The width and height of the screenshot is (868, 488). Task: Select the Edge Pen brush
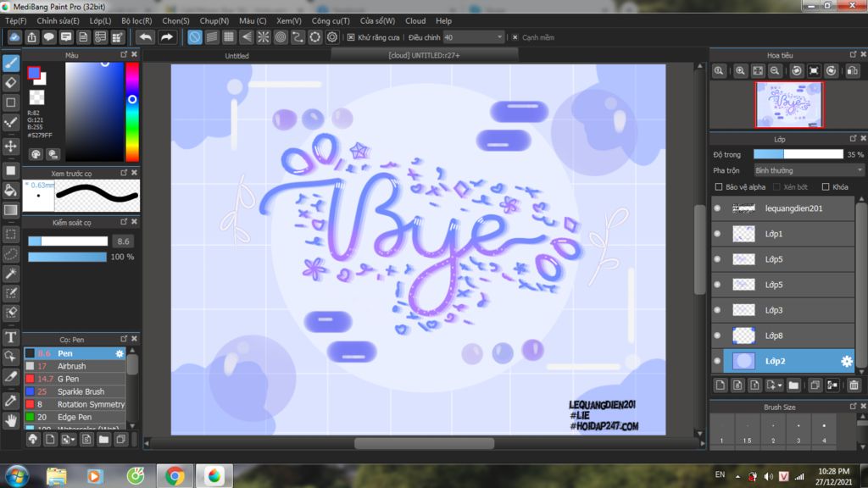(x=75, y=417)
